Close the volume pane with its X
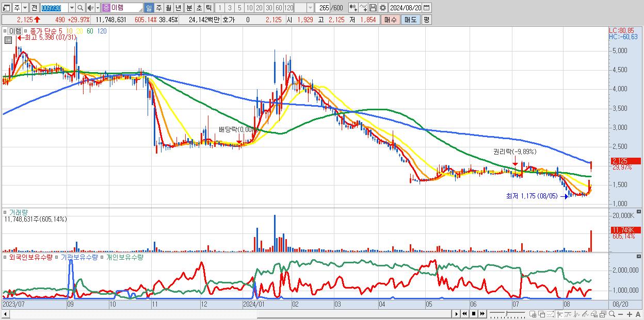 639,211
